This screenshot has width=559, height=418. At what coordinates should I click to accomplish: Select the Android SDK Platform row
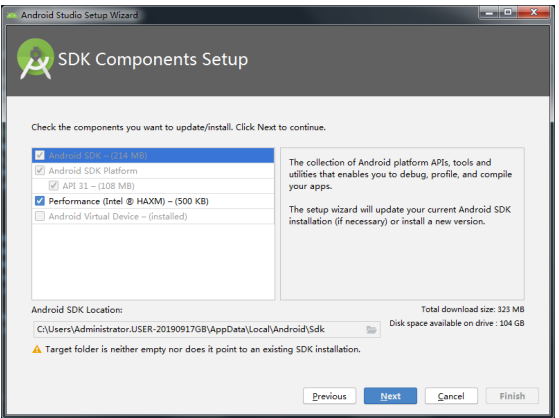click(153, 171)
